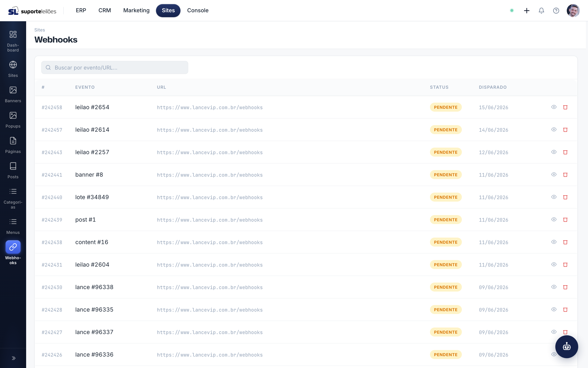Click PENDENTE badge for banner #8
This screenshot has width=588, height=368.
(446, 175)
